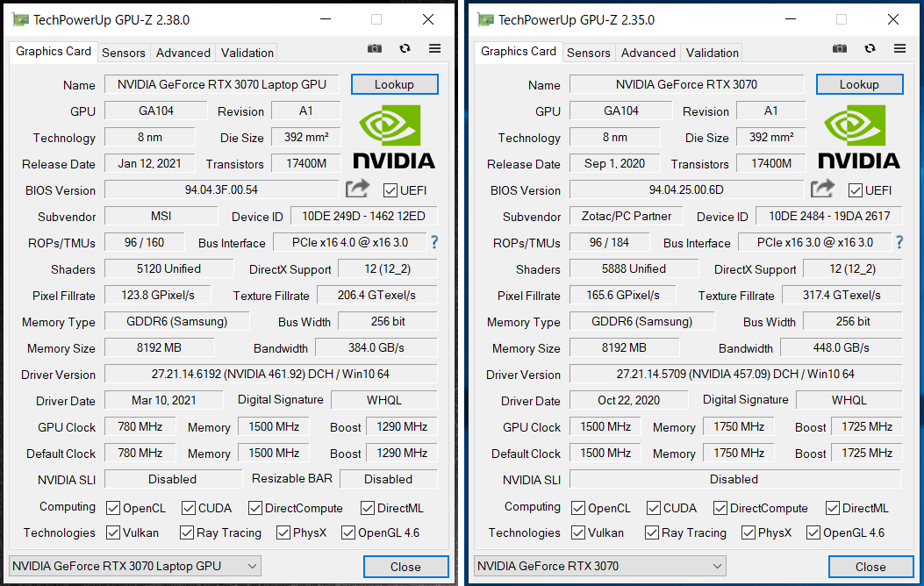
Task: Switch to the Sensors tab in GPU-Z 2.38.0
Action: pos(124,53)
